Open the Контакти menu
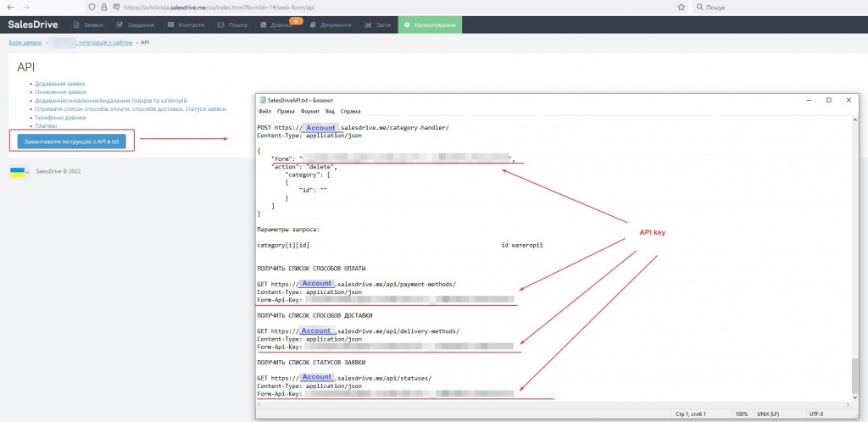 186,25
